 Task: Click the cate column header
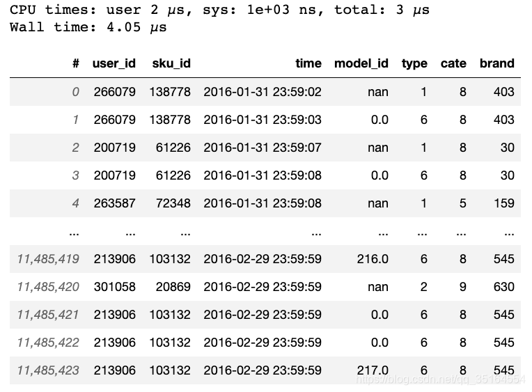(453, 63)
